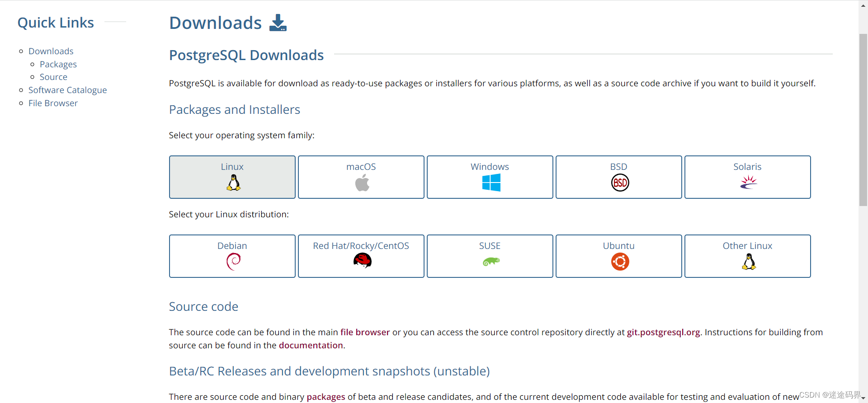Click the Ubuntu orange circle icon
Viewport: 868px width, 403px height.
(x=620, y=262)
